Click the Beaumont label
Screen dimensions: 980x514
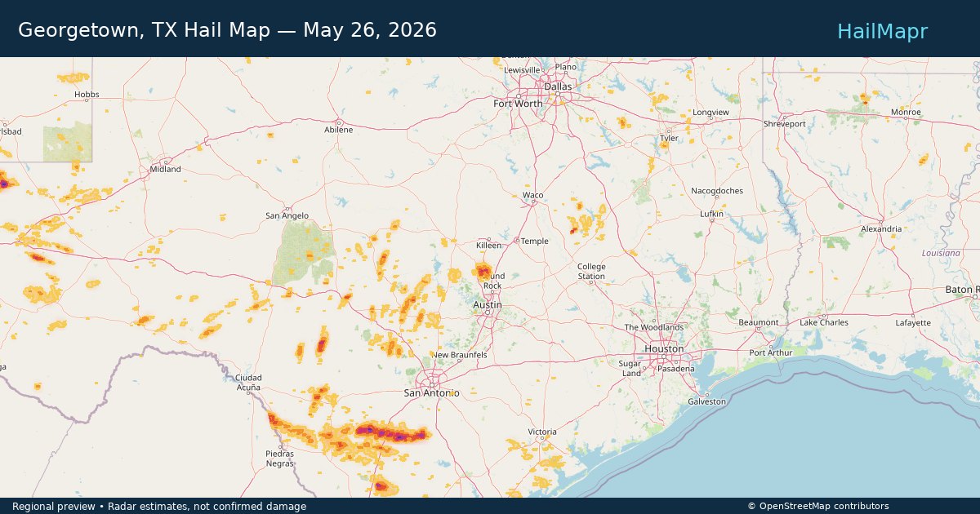click(x=759, y=322)
